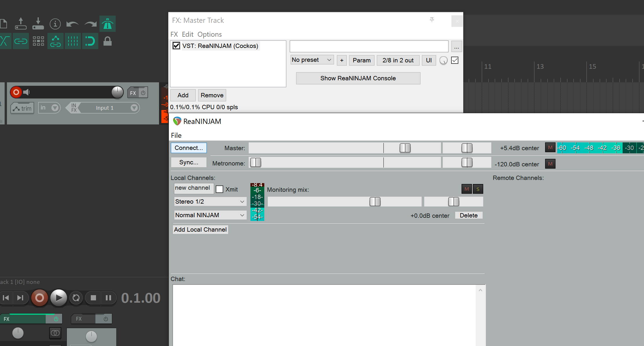Solo local channel with S button

(x=478, y=189)
